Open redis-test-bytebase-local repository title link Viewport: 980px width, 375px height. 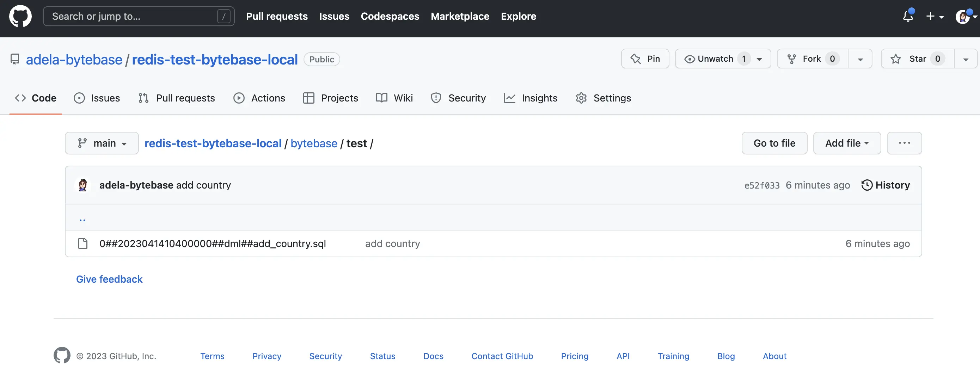pyautogui.click(x=215, y=60)
